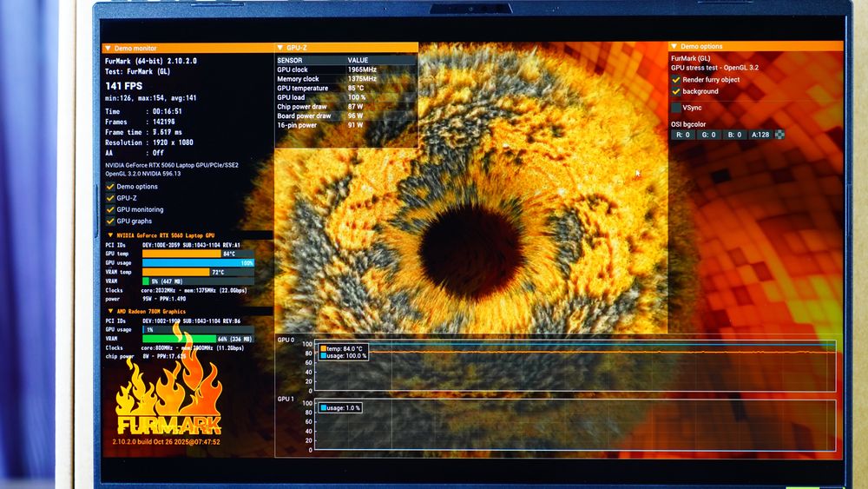Viewport: 868px width, 489px height.
Task: Click the GPU clock 1965MHz row
Action: 346,69
